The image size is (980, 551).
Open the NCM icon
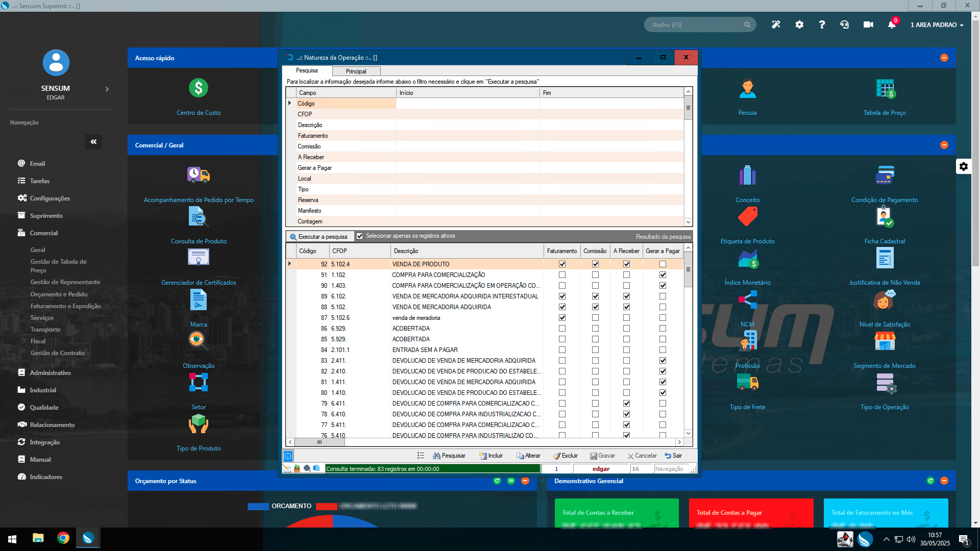(747, 299)
